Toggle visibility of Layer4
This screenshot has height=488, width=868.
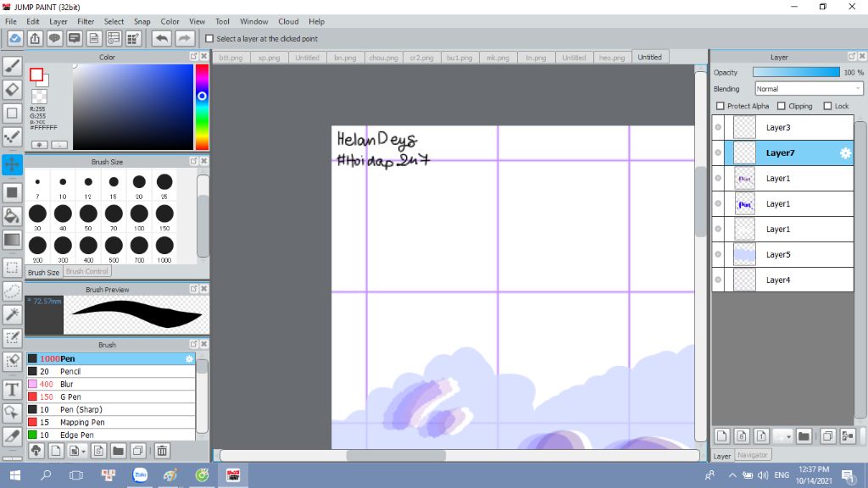pyautogui.click(x=718, y=280)
